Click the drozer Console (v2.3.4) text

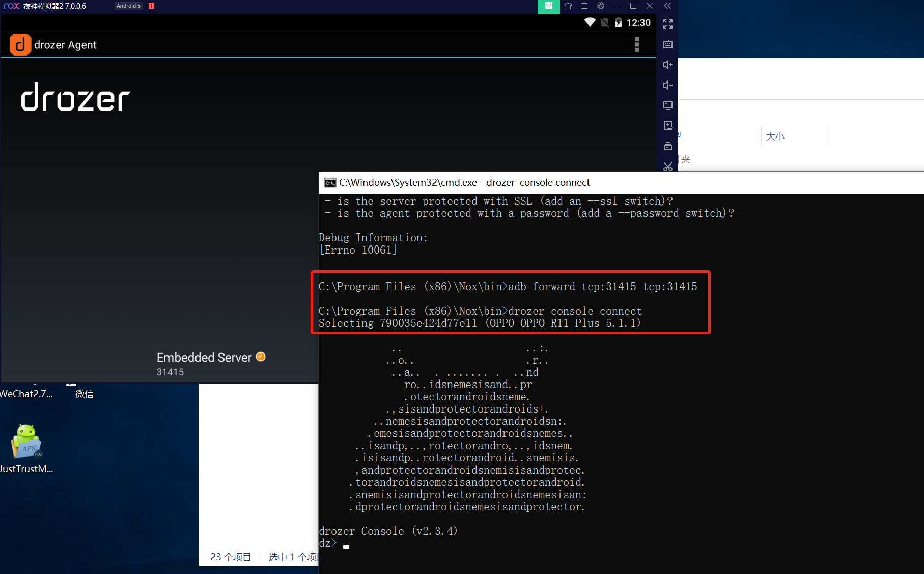click(388, 531)
